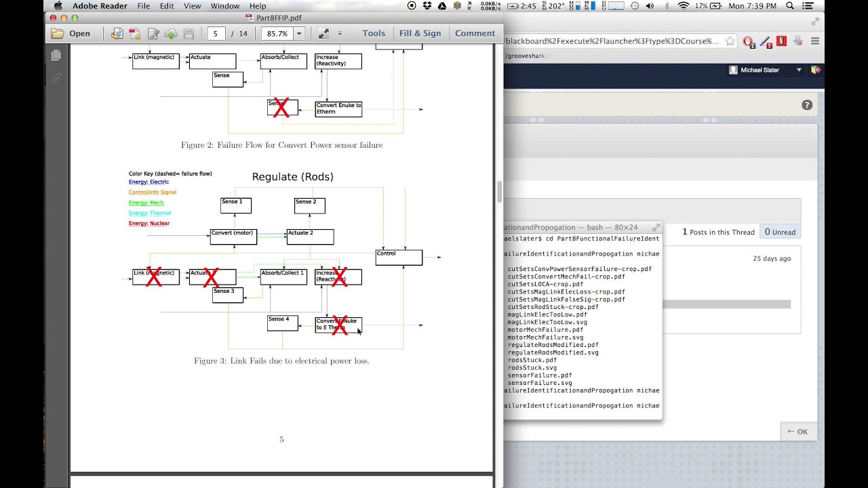Click the sign document pen icon

pos(153,33)
